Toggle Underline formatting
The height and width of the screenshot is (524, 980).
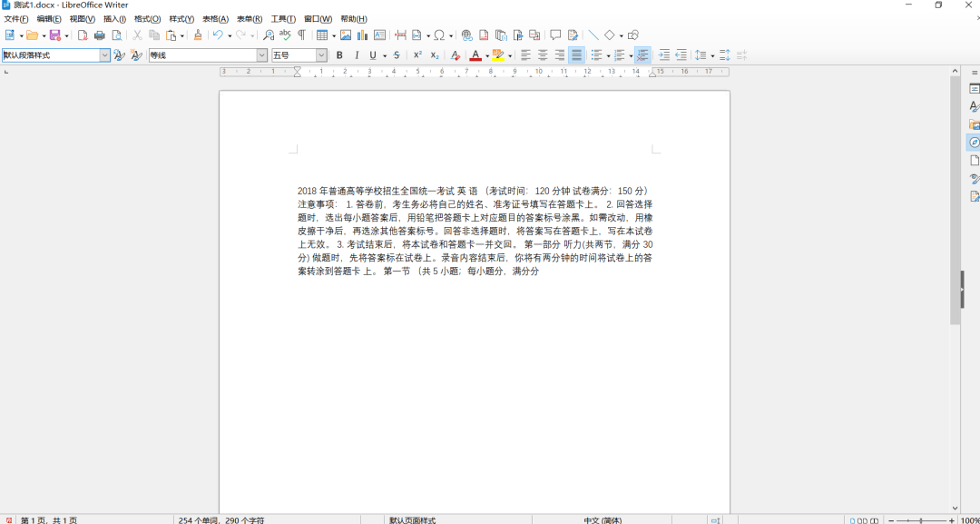point(373,55)
